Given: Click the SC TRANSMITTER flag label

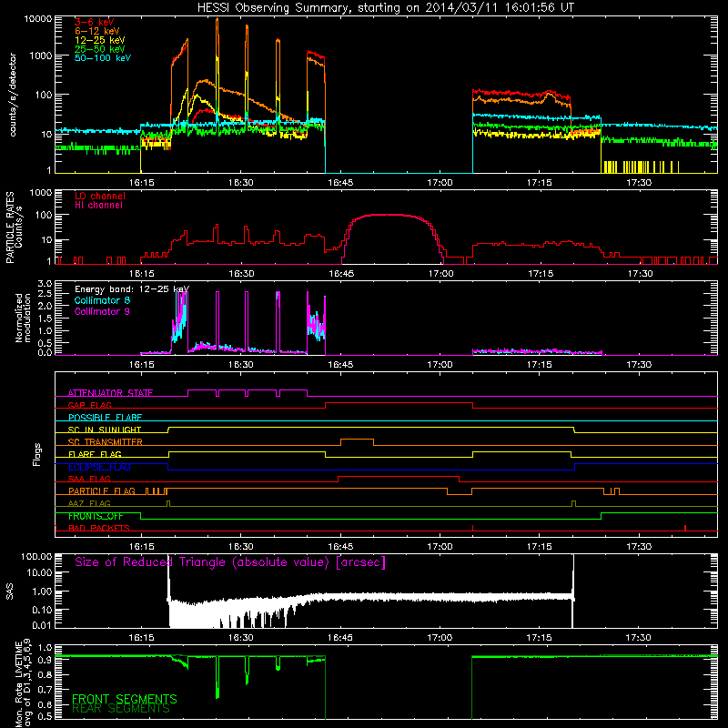Looking at the screenshot, I should (106, 442).
